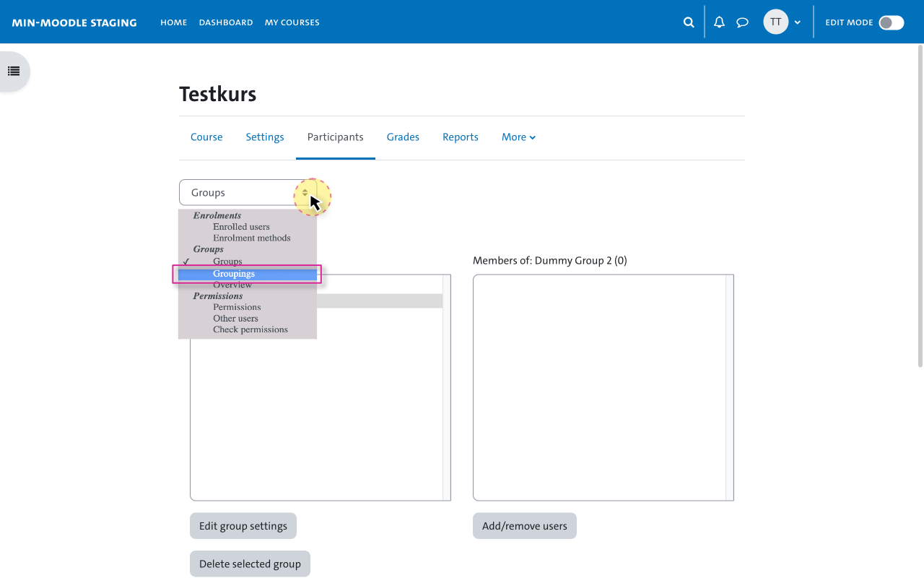Expand the More tab dropdown
Viewport: 924px width, 578px height.
click(518, 137)
